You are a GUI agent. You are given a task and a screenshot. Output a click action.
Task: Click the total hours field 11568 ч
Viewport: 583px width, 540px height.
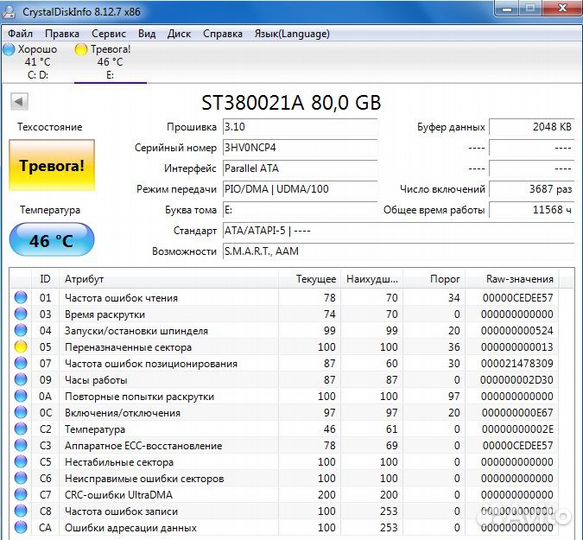click(532, 210)
